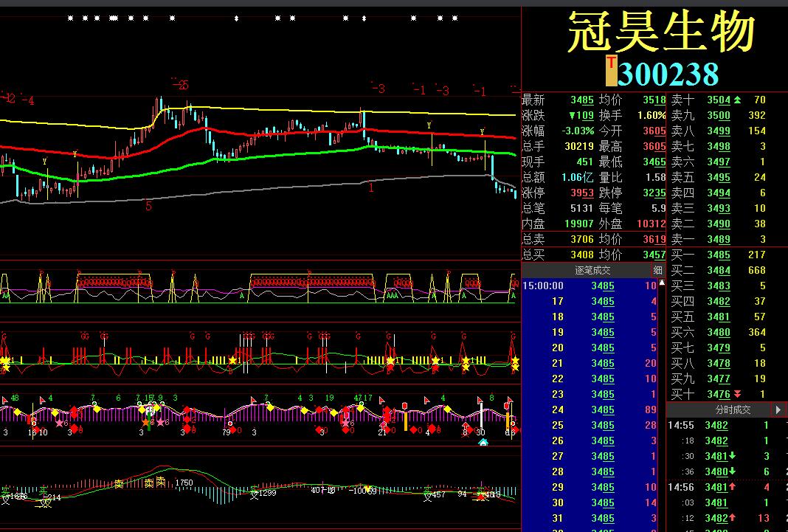The image size is (788, 532).
Task: Select tick row 24 with volume 89
Action: coord(590,410)
